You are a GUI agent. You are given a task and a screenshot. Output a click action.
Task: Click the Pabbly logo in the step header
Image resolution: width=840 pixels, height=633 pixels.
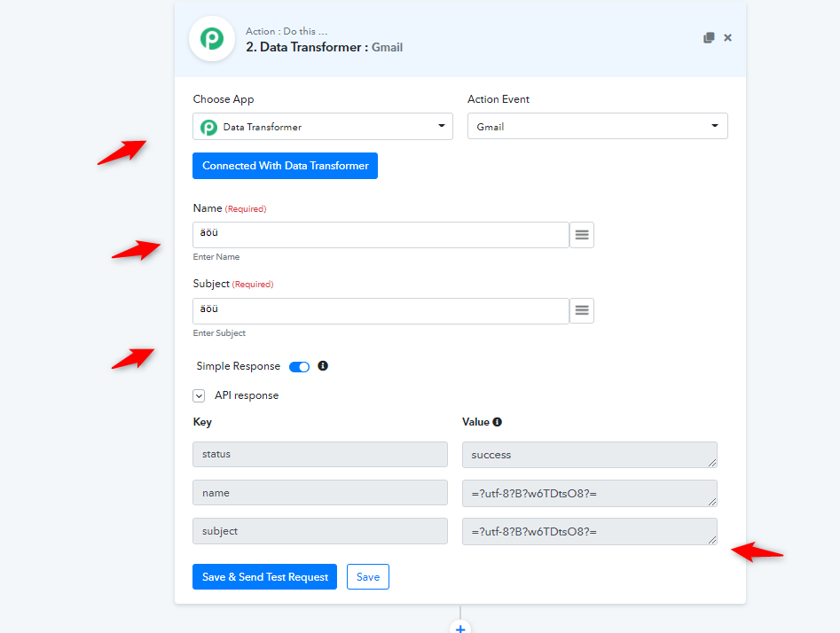point(212,38)
